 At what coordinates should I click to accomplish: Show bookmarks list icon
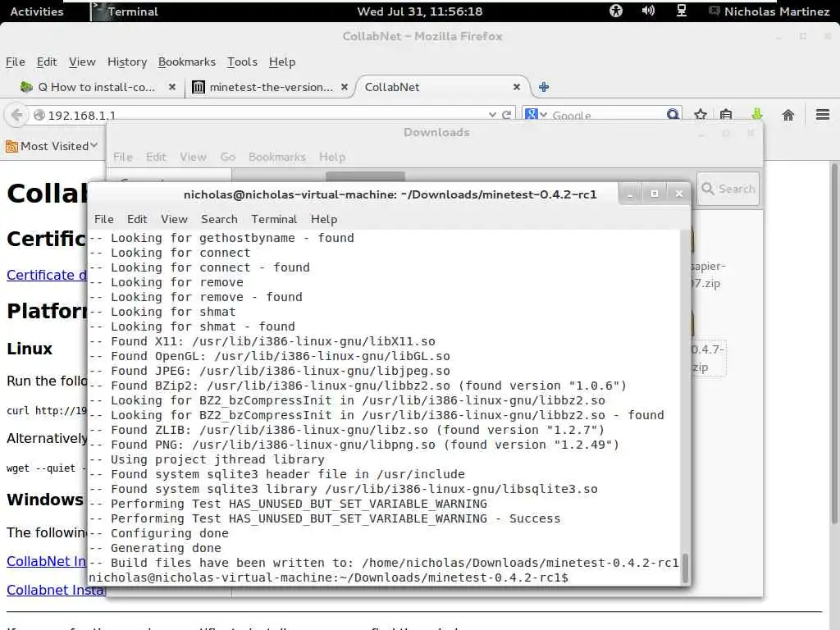726,114
